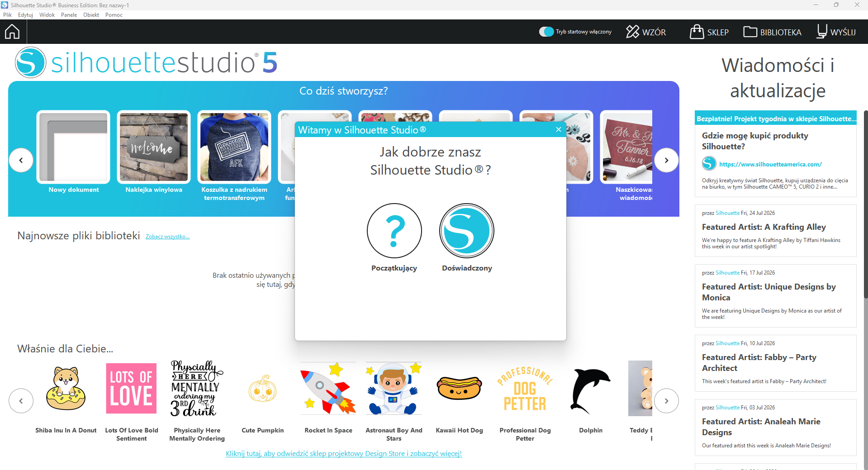The image size is (868, 470).
Task: Show next project templates in the carousel
Action: click(x=667, y=160)
